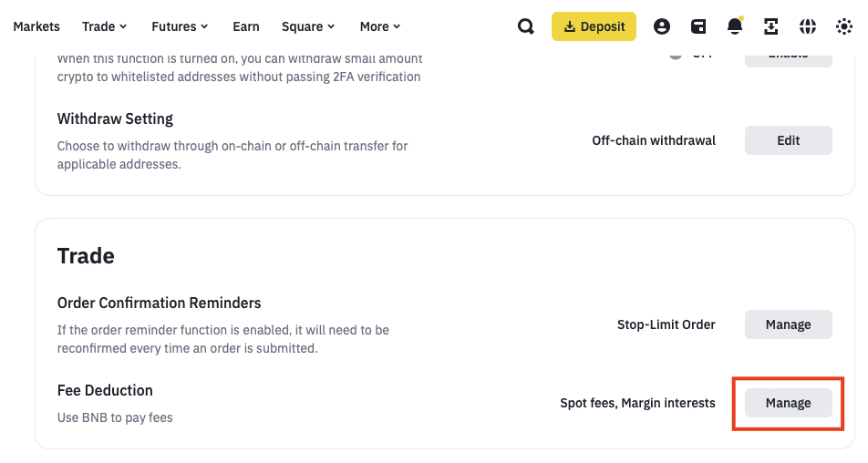Expand the More dropdown menu
Screen dimensions: 868x463
[380, 26]
